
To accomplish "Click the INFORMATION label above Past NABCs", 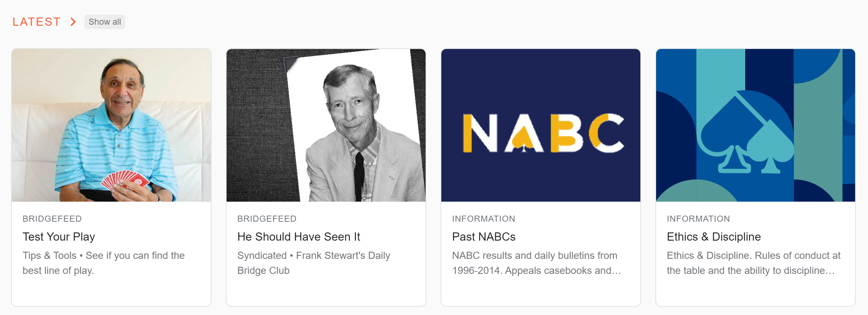I will [x=484, y=219].
